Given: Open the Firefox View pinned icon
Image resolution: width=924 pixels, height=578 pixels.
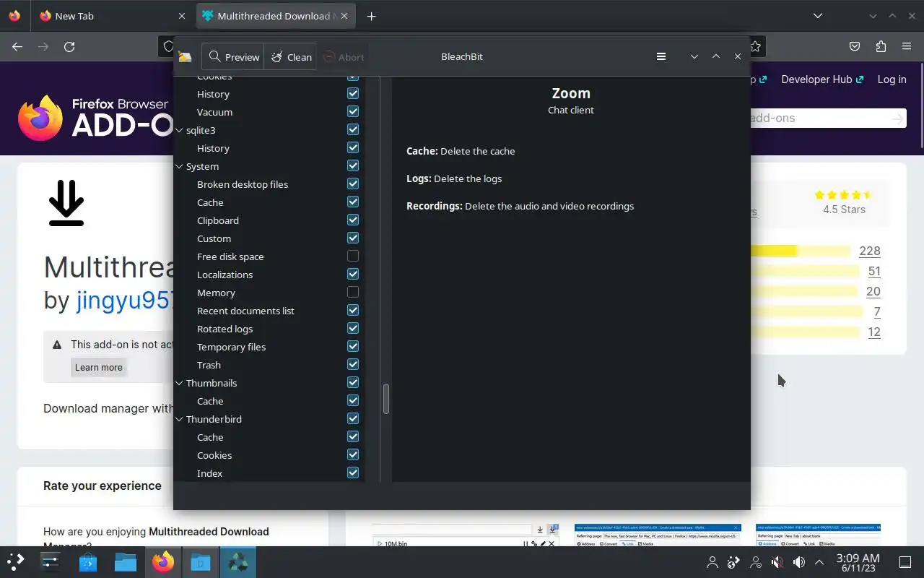Looking at the screenshot, I should click(14, 16).
